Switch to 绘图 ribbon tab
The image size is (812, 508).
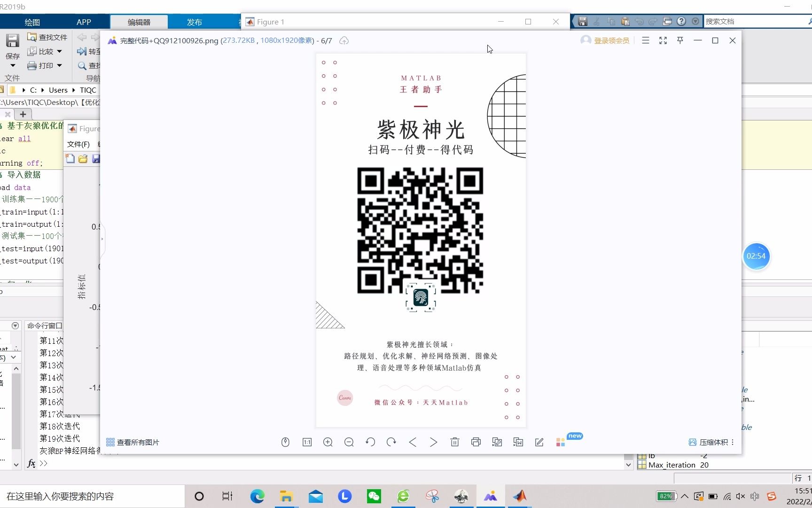tap(32, 22)
